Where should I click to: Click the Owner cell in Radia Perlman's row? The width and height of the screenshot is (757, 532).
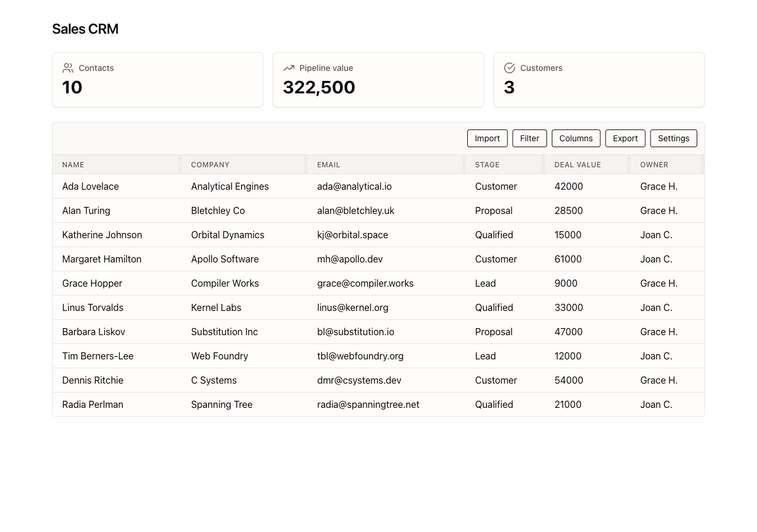click(668, 404)
